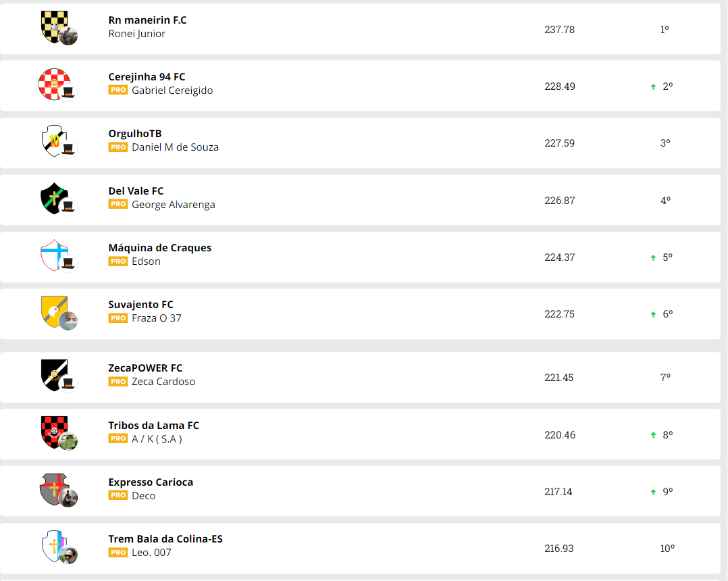Viewport: 728px width, 581px height.
Task: Click the PRO badge beside Gabriel Cereigido
Action: (x=118, y=90)
